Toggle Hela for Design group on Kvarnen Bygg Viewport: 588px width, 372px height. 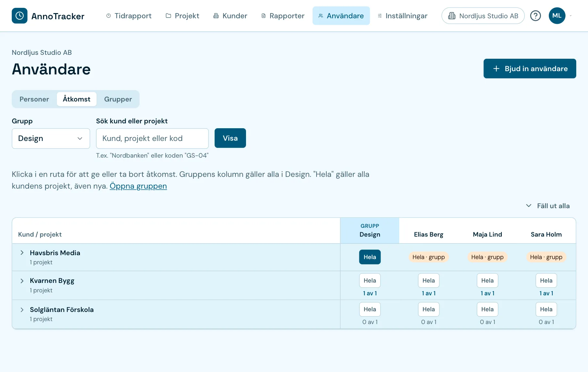tap(370, 281)
